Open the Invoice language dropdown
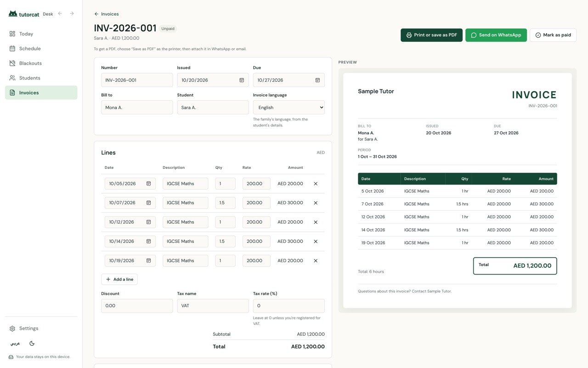The image size is (588, 368). coord(288,108)
